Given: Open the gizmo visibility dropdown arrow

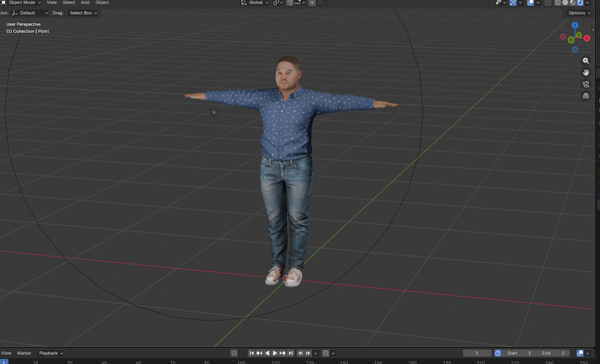Looking at the screenshot, I should [520, 3].
